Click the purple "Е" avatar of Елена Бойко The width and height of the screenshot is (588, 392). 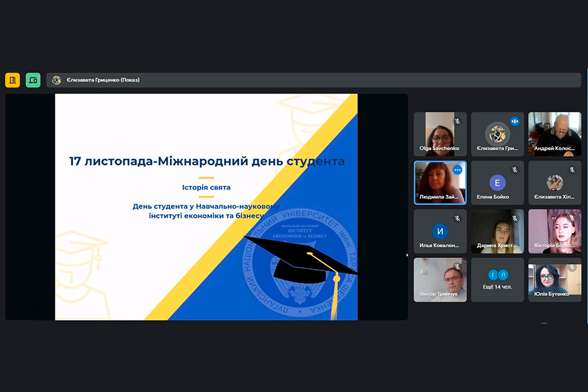tap(498, 182)
